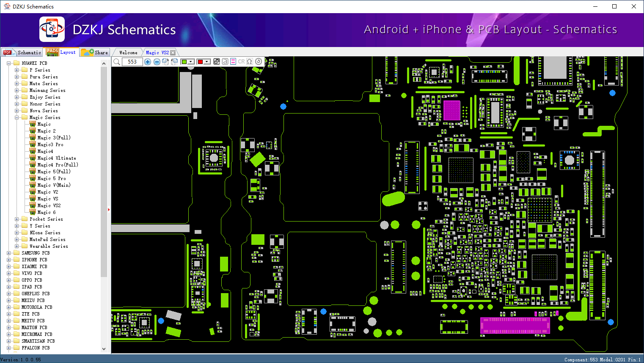Open Magic V2 layout file
Screen dimensions: 644x363
[x=48, y=192]
